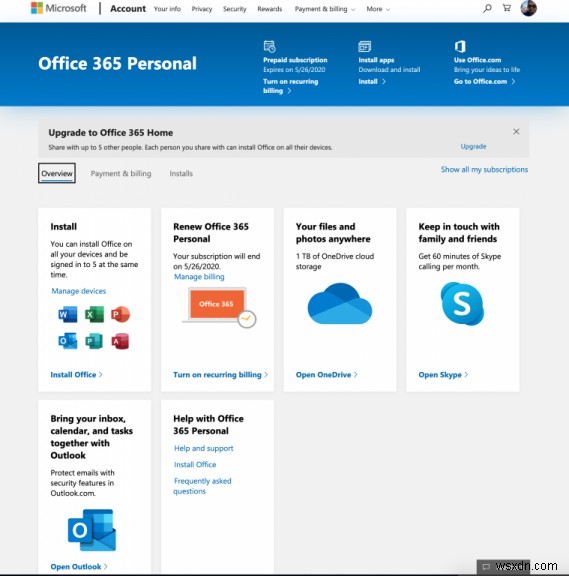
Task: Dismiss the Upgrade to Office 365 Home banner
Action: coord(516,132)
